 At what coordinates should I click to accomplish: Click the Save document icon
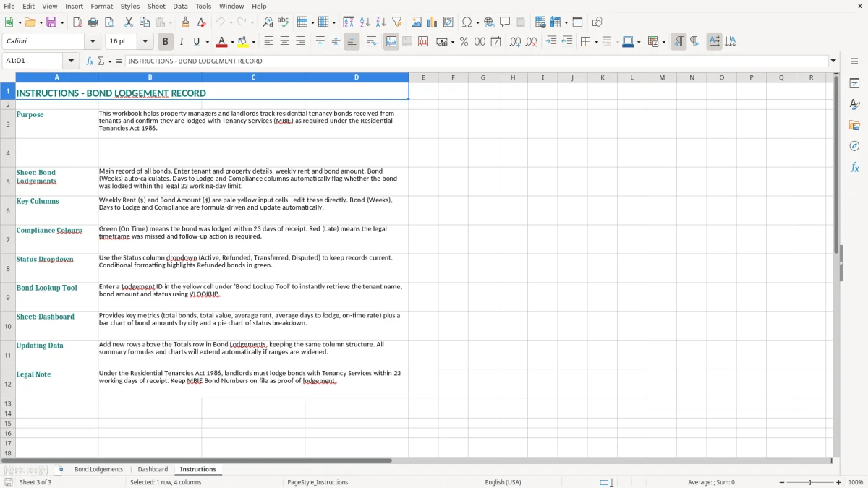tap(51, 22)
